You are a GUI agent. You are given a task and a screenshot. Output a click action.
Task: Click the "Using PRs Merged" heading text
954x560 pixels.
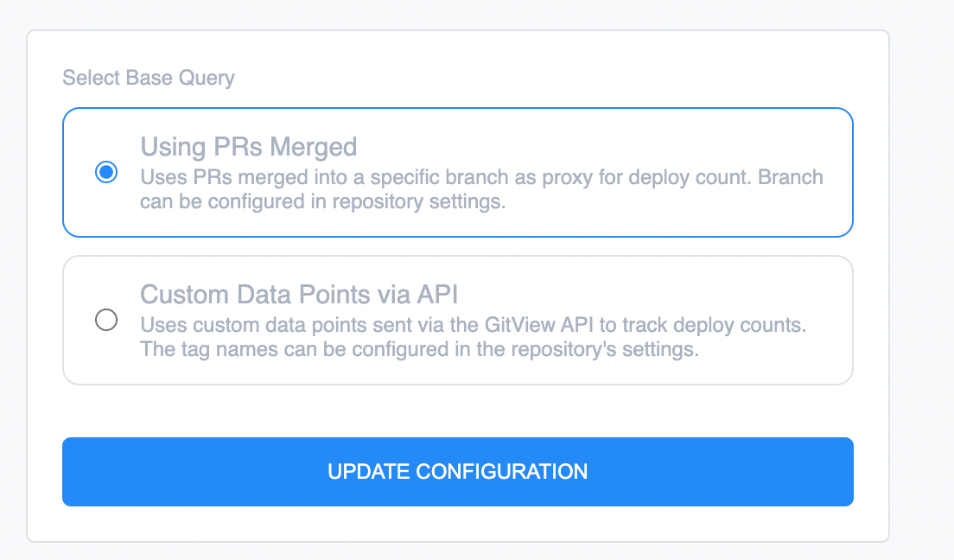tap(248, 147)
